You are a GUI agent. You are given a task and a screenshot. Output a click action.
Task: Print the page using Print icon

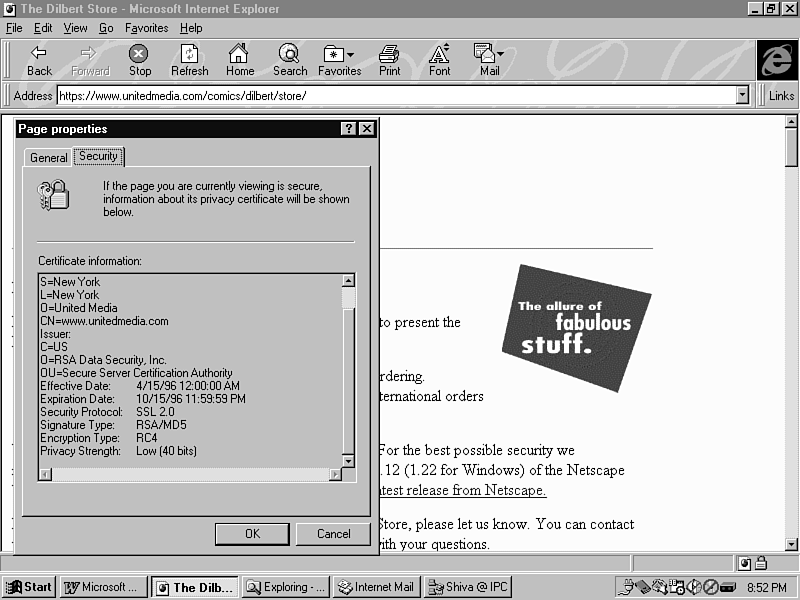389,60
